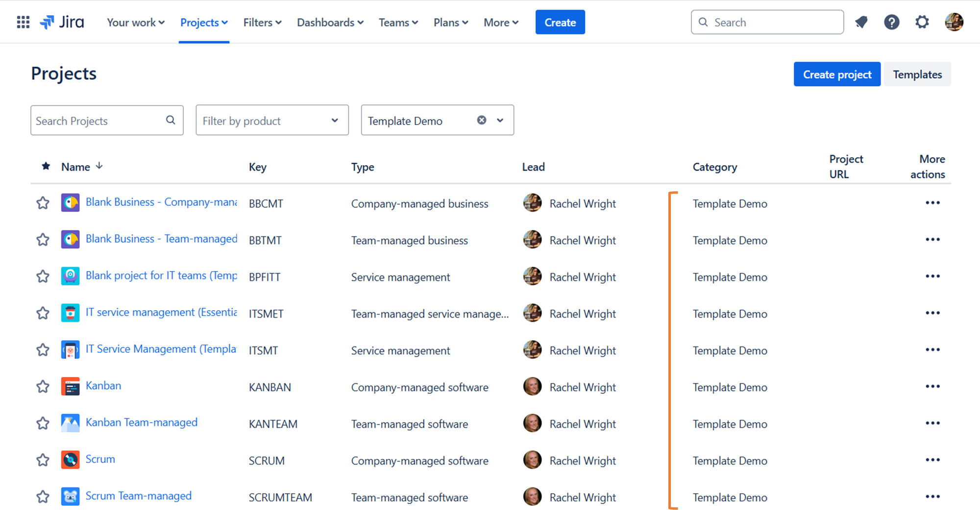Click the Create project button
Viewport: 980px width, 524px height.
click(x=837, y=74)
